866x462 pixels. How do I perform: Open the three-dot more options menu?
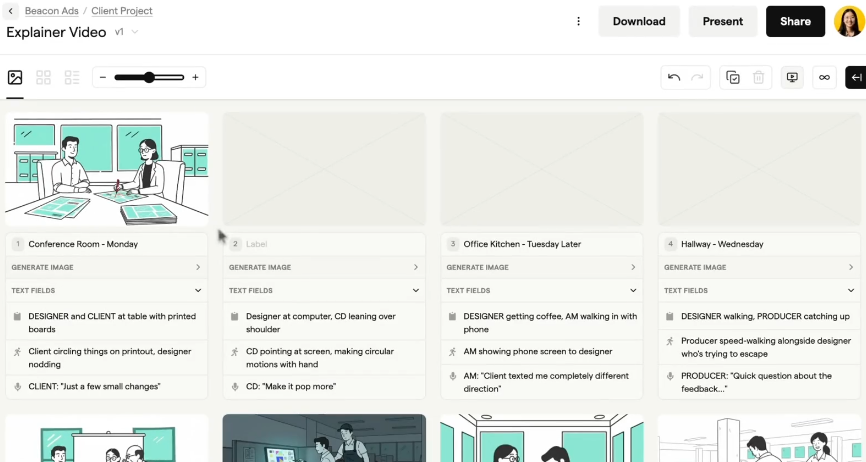578,21
